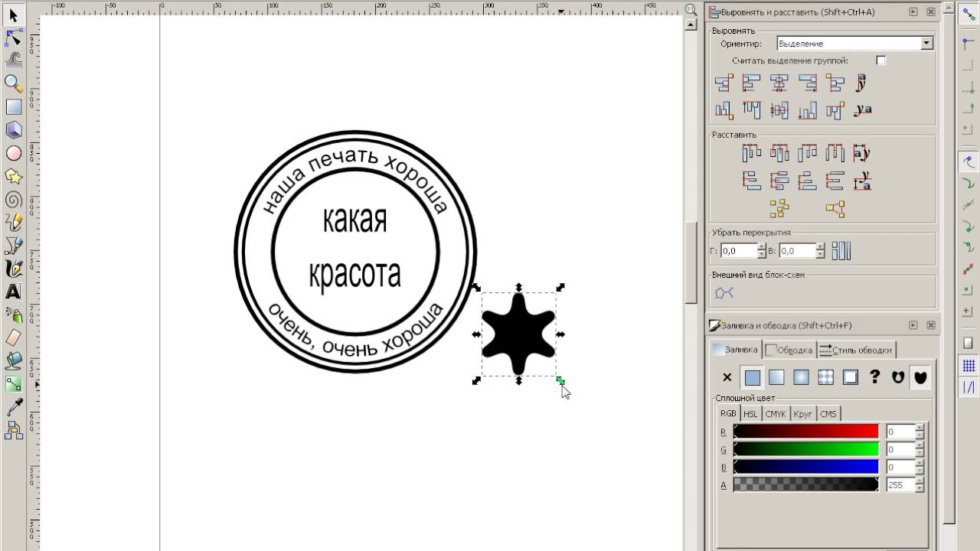The width and height of the screenshot is (980, 551).
Task: Select the Color Dropper tool
Action: click(13, 408)
